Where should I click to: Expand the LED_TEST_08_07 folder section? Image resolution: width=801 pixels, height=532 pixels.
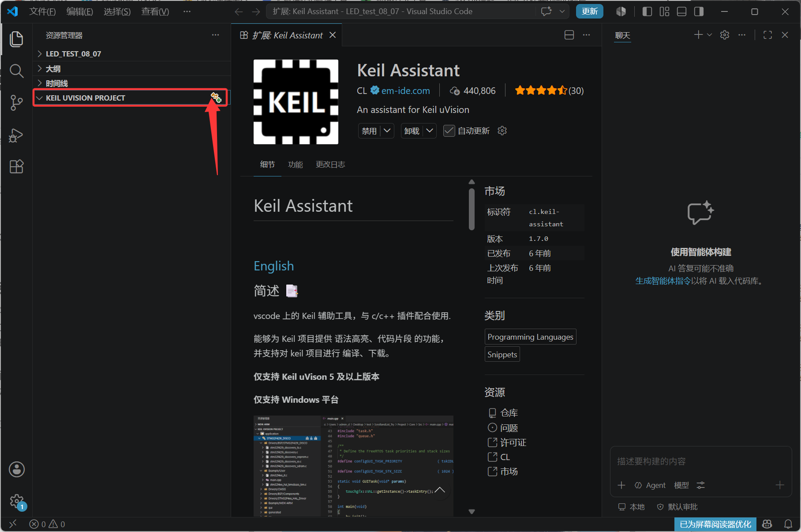tap(131, 54)
